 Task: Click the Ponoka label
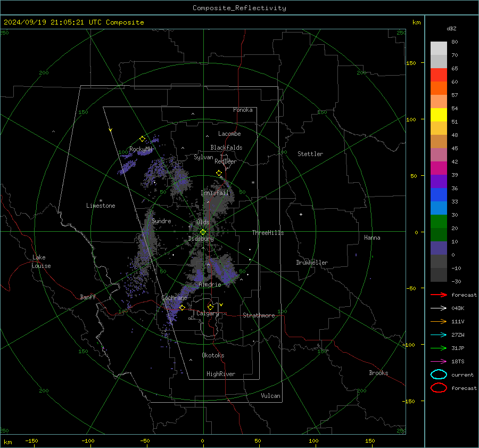pyautogui.click(x=243, y=110)
